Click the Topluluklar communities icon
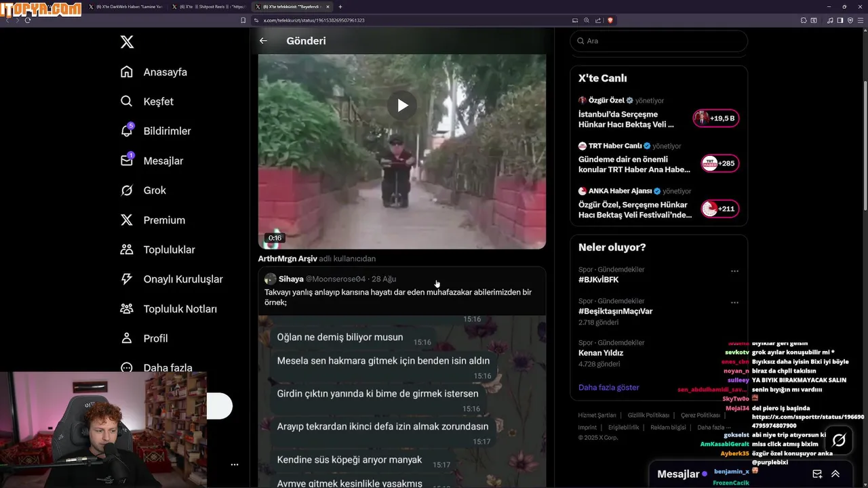 tap(127, 249)
